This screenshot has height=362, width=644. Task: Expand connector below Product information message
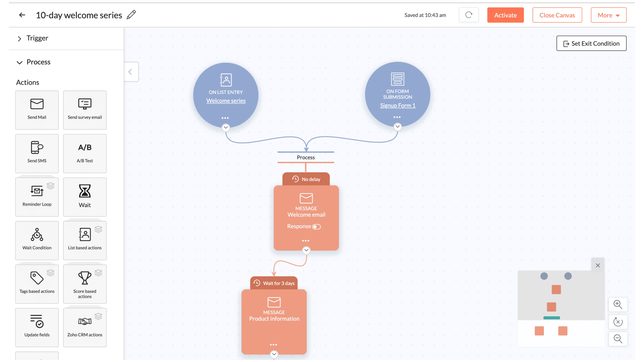(274, 354)
